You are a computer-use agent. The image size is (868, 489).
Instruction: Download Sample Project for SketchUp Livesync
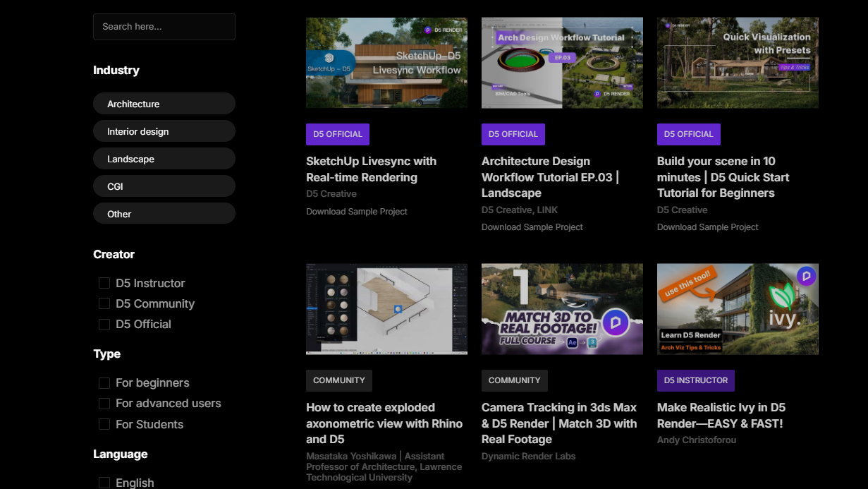(357, 212)
